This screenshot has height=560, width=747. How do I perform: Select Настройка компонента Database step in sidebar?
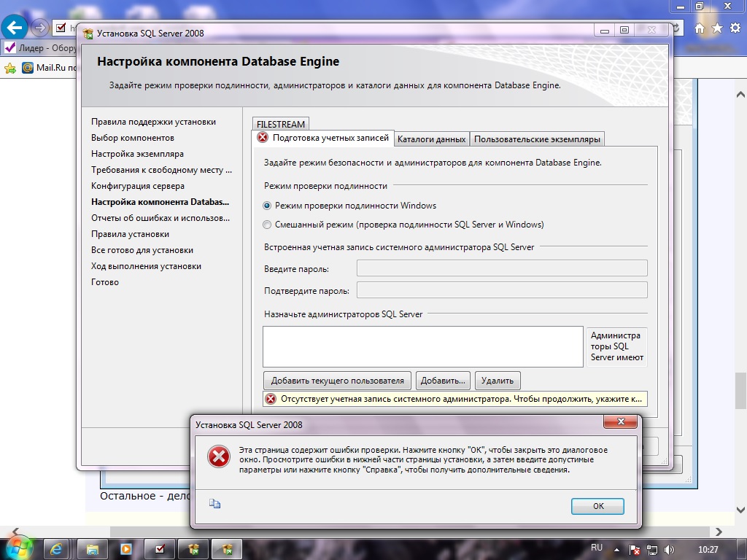(160, 202)
